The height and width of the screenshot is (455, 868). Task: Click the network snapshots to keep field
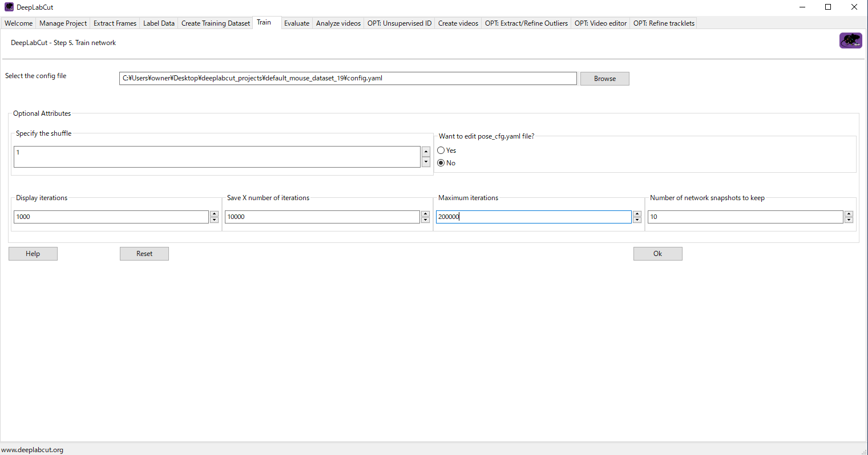point(745,217)
